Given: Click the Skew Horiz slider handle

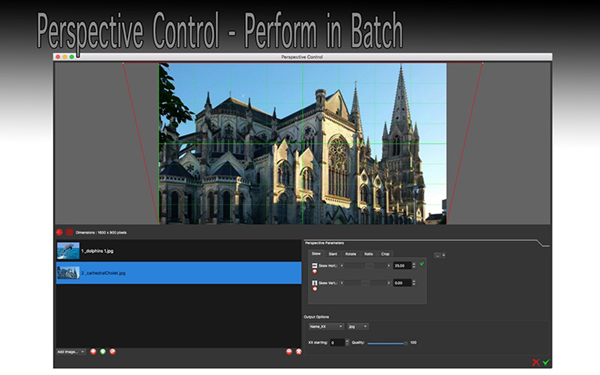Looking at the screenshot, I should [x=370, y=266].
